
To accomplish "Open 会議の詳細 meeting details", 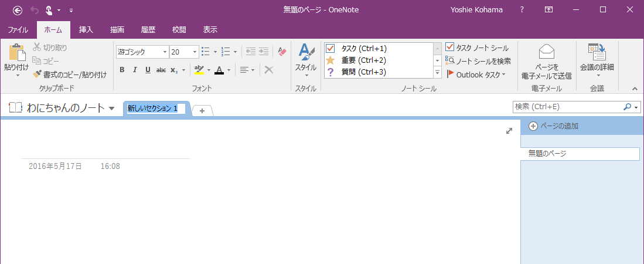I will 597,60.
